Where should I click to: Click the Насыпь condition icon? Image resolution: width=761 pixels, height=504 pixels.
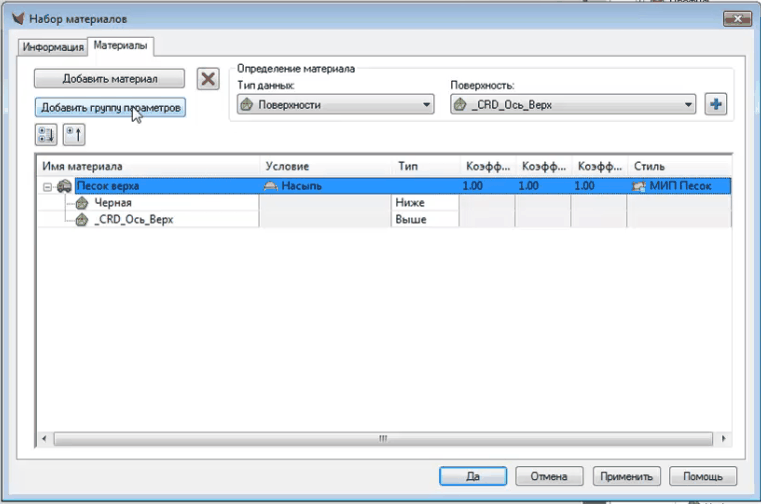(270, 186)
